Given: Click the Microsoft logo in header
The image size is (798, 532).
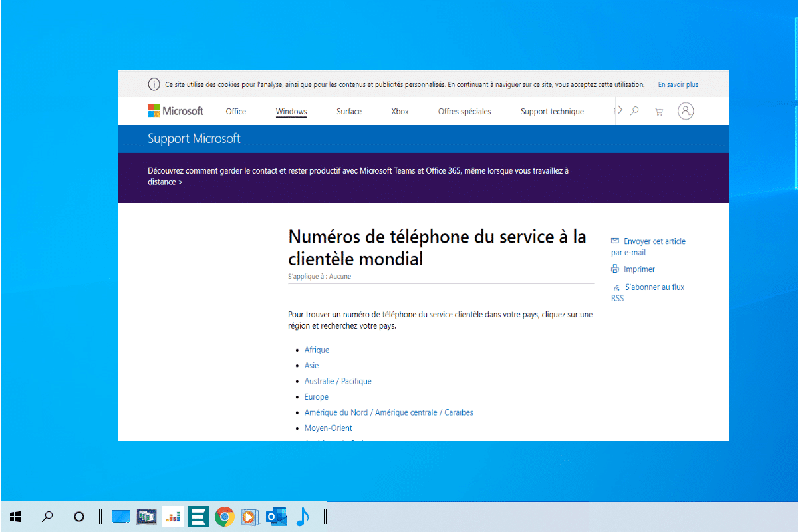Looking at the screenshot, I should click(x=176, y=111).
